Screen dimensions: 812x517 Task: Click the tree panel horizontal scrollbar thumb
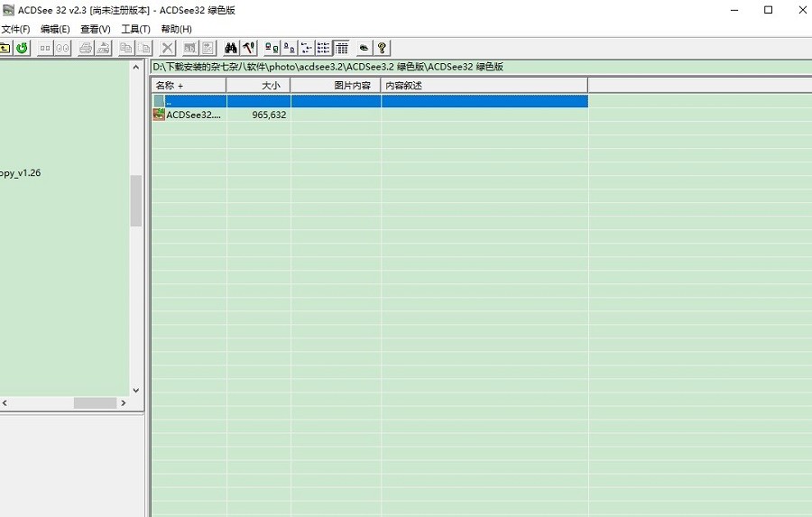point(95,402)
